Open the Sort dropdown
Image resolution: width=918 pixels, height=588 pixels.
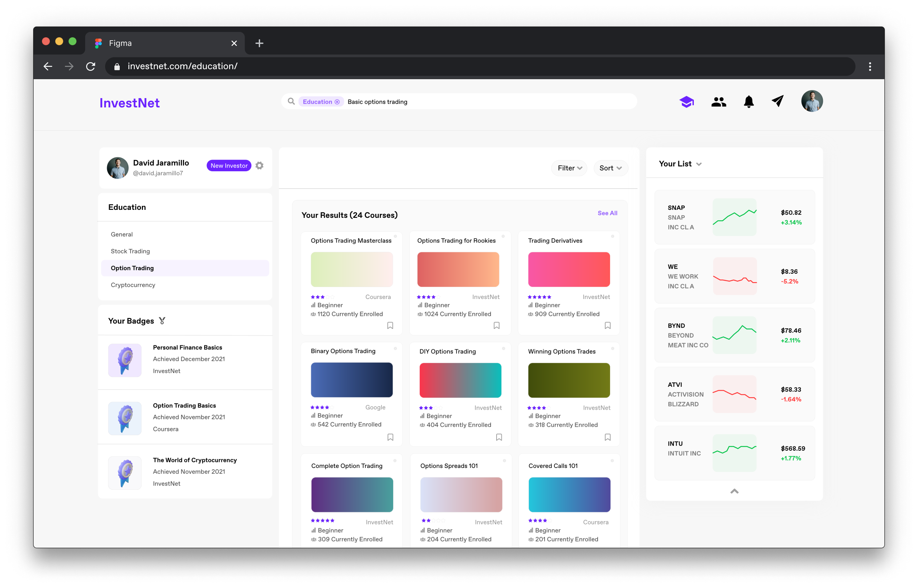pos(610,168)
